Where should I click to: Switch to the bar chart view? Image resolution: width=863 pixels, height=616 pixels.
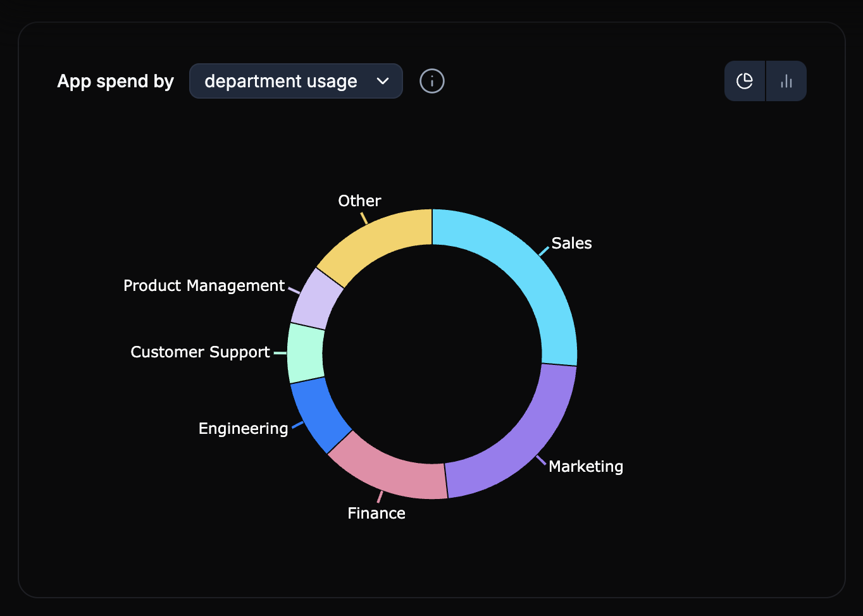(x=786, y=81)
